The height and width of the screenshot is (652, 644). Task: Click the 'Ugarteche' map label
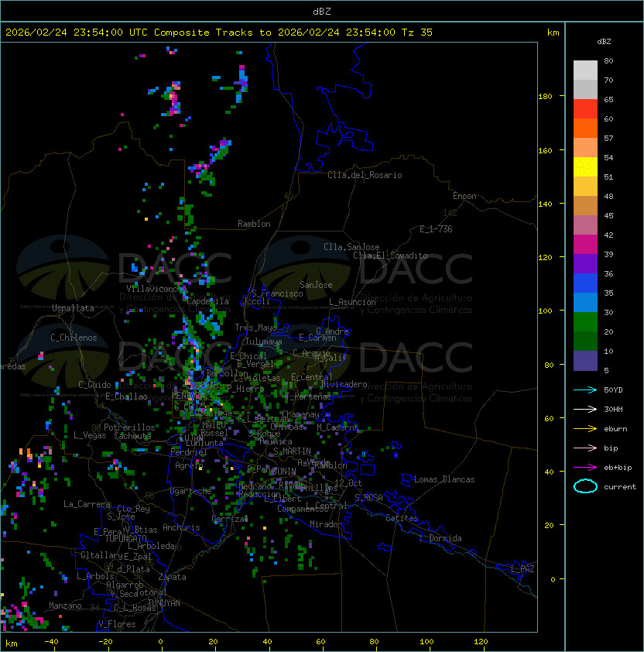point(191,491)
